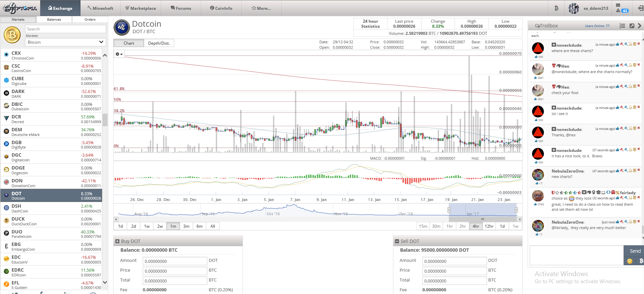Click the chart navigator right scroll arrow
This screenshot has width=644, height=294.
pos(520,219)
